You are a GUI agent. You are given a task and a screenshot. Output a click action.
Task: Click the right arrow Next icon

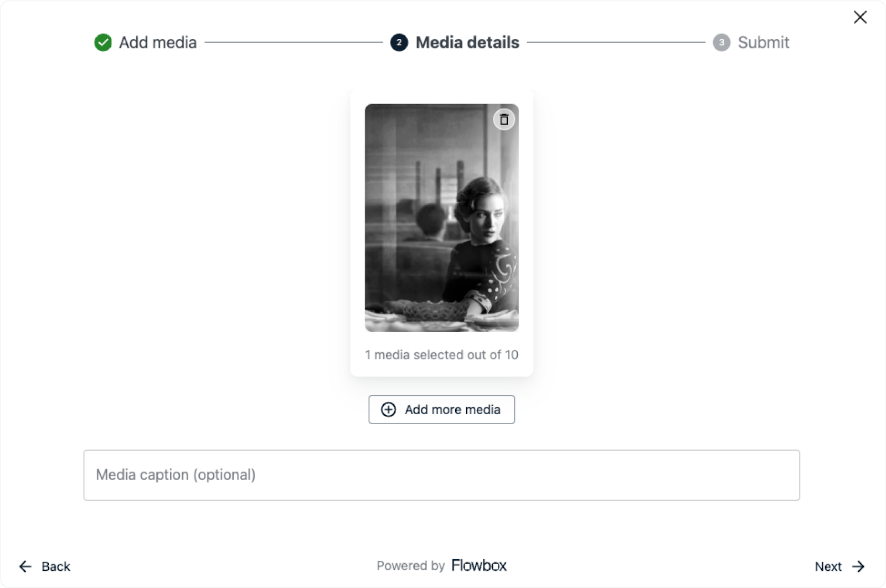pyautogui.click(x=858, y=566)
